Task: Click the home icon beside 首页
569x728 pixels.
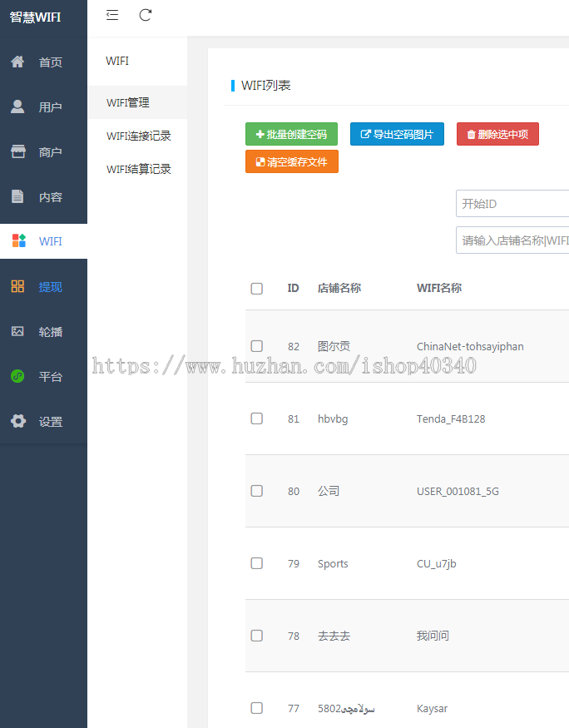Action: tap(17, 62)
